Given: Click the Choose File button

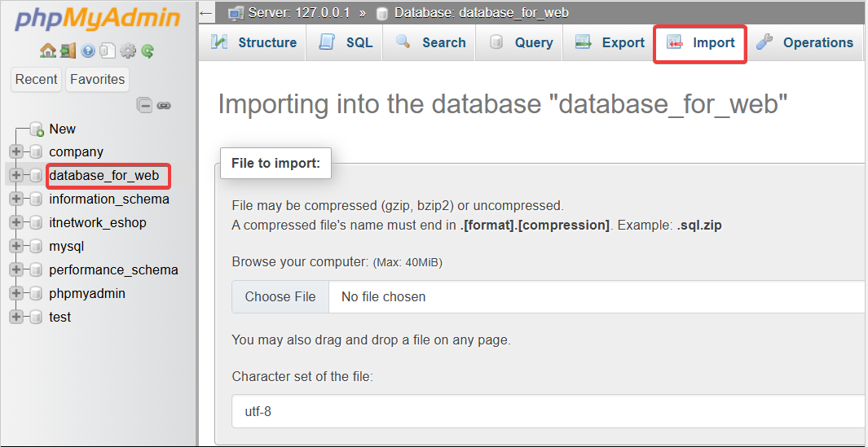Looking at the screenshot, I should coord(280,297).
